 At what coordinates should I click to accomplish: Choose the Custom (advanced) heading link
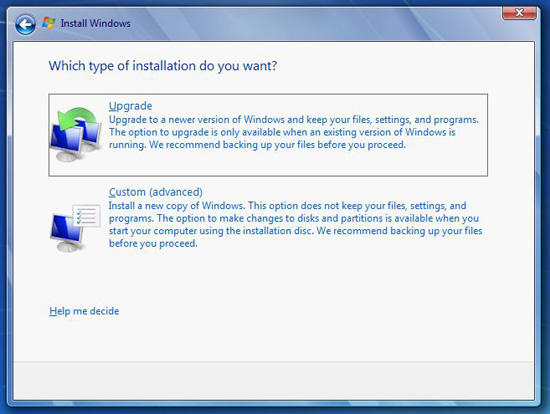[x=156, y=192]
